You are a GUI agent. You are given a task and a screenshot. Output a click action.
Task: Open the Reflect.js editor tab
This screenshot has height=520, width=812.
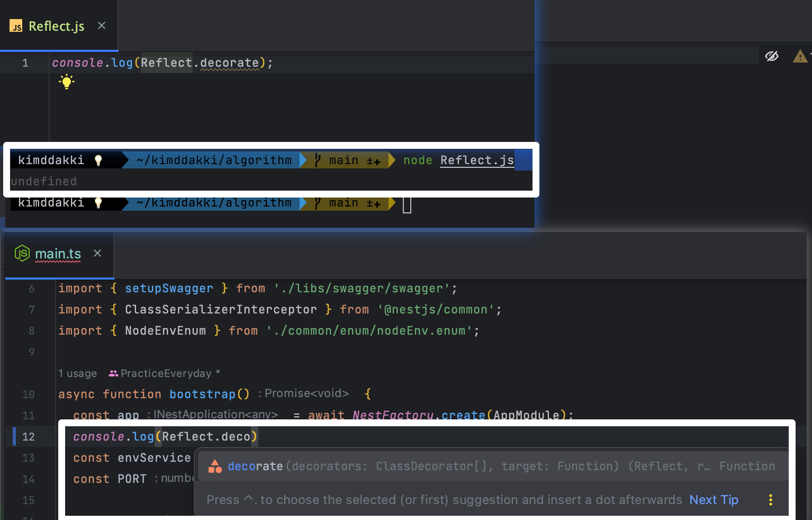pos(59,26)
